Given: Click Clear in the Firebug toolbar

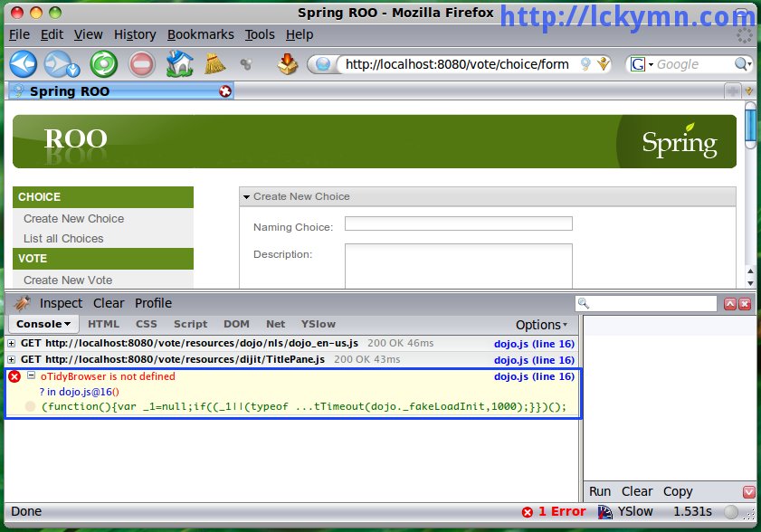Looking at the screenshot, I should pyautogui.click(x=109, y=303).
